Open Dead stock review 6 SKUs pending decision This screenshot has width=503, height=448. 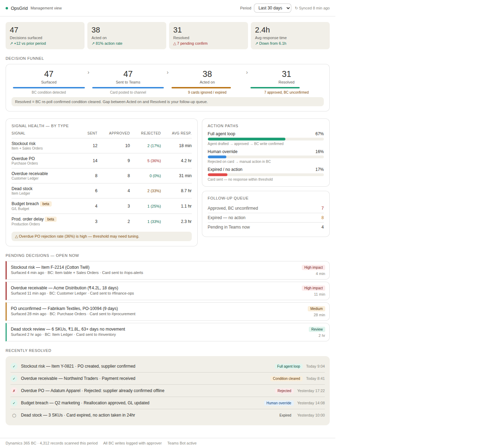click(168, 332)
